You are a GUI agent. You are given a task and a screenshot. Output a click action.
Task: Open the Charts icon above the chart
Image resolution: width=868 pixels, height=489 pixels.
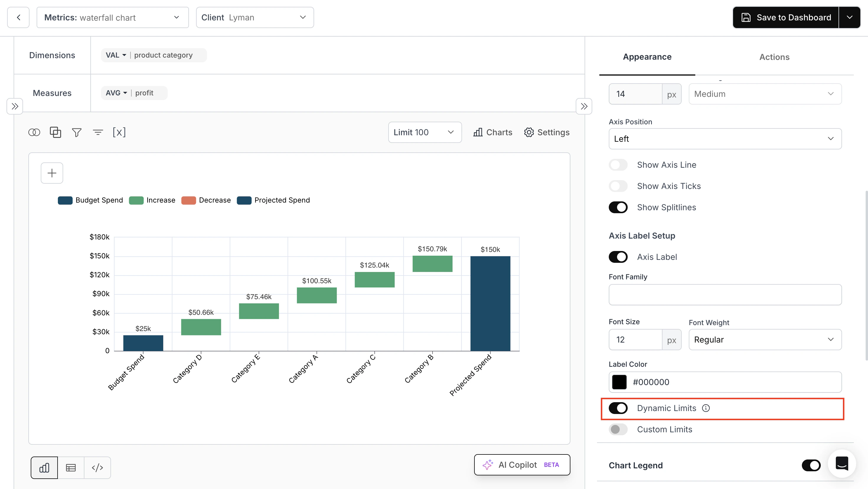492,132
